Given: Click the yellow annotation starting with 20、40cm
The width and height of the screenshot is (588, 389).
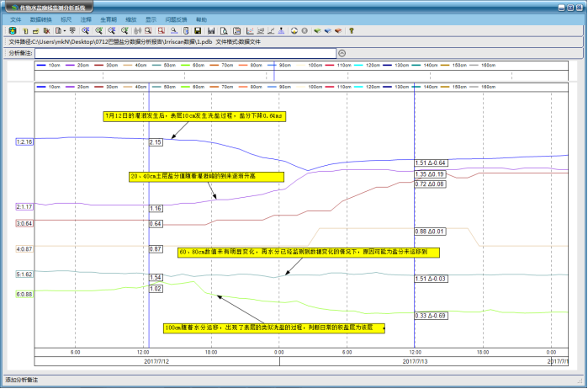Looking at the screenshot, I should click(x=206, y=177).
